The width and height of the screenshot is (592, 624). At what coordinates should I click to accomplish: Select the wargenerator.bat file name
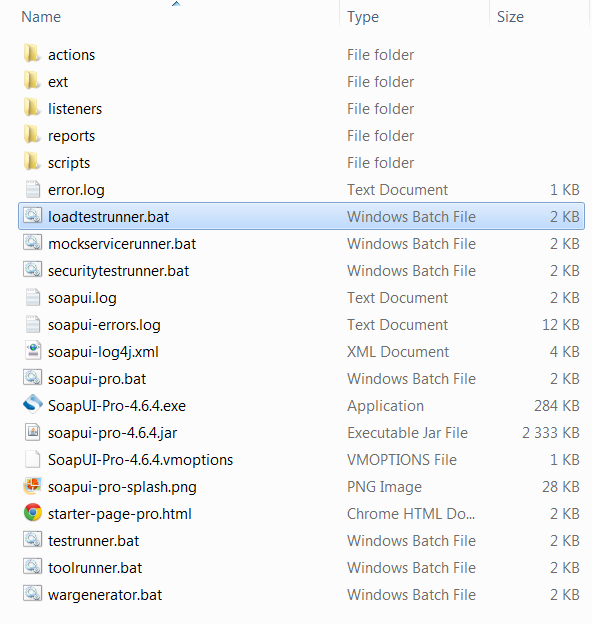105,595
